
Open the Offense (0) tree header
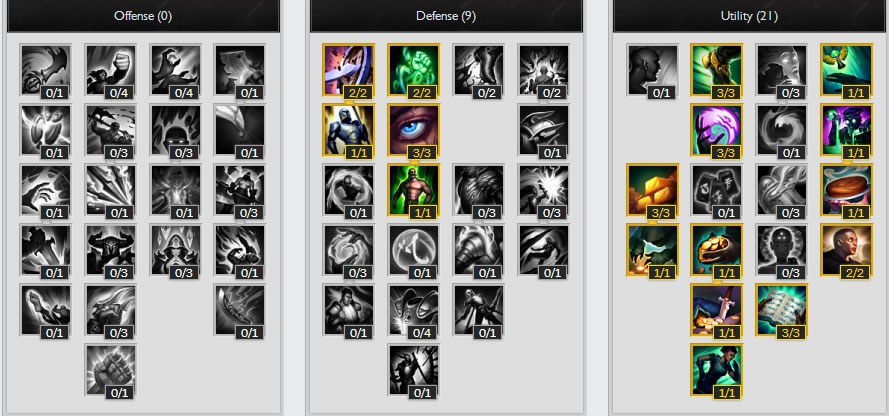click(143, 16)
